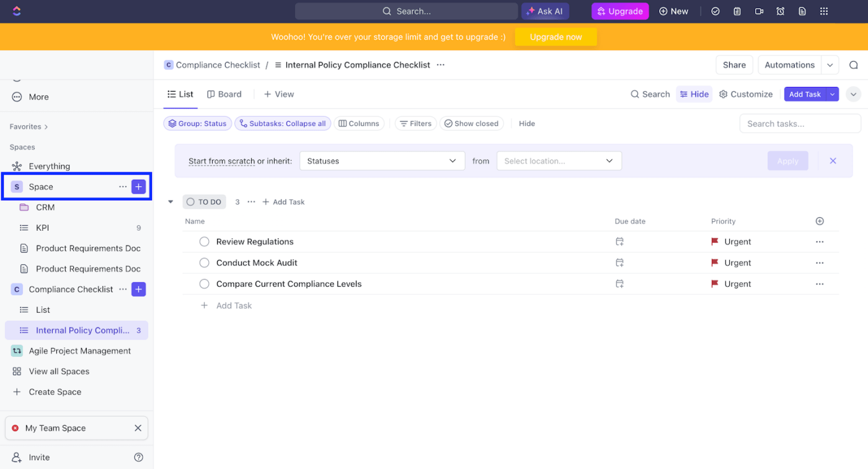This screenshot has width=868, height=469.
Task: Click Upgrade now in banner
Action: [x=556, y=37]
